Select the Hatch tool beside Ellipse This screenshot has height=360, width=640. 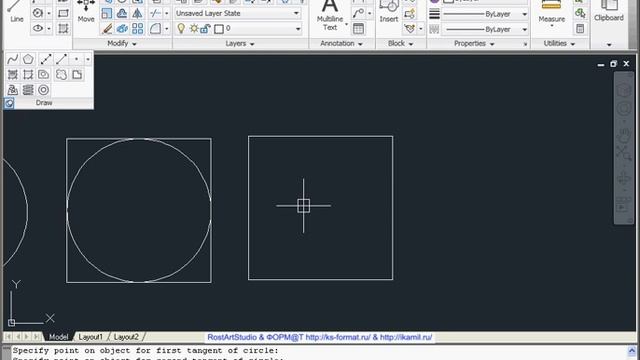pos(63,29)
